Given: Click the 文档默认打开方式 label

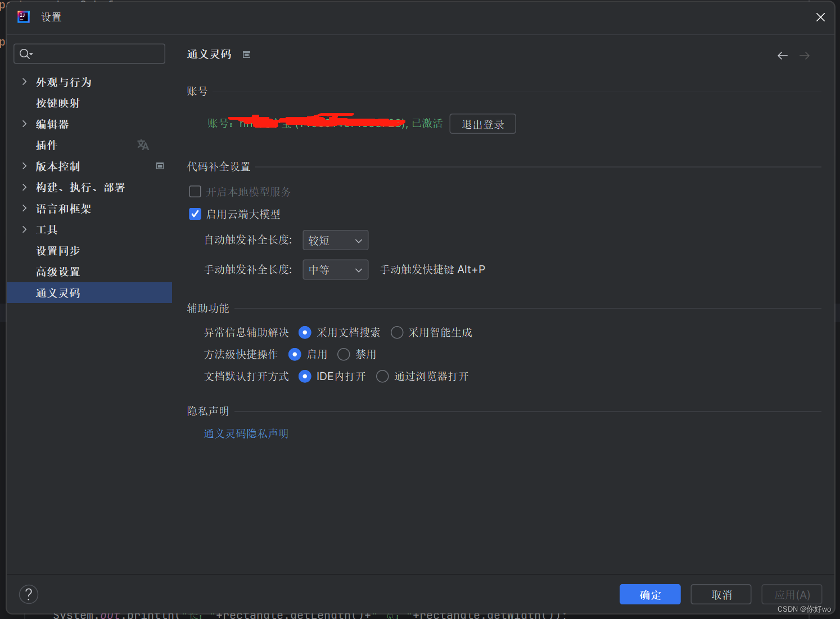Looking at the screenshot, I should click(246, 377).
